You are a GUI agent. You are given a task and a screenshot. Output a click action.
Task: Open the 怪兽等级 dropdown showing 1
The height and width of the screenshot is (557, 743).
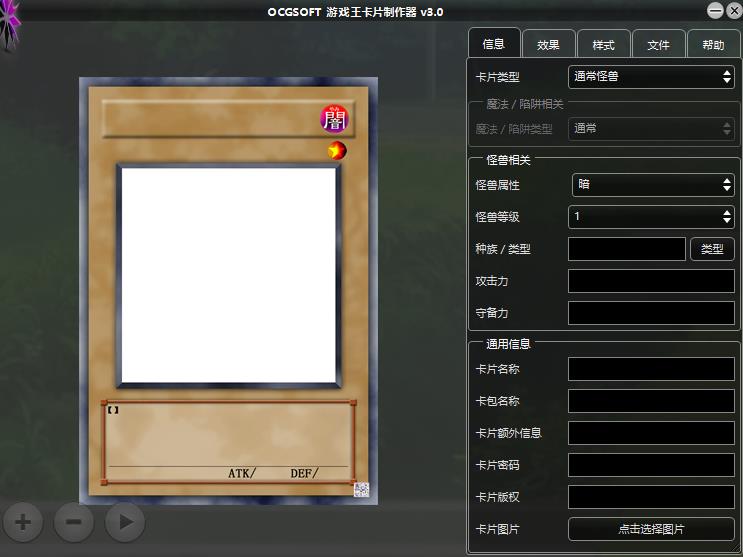pyautogui.click(x=651, y=217)
